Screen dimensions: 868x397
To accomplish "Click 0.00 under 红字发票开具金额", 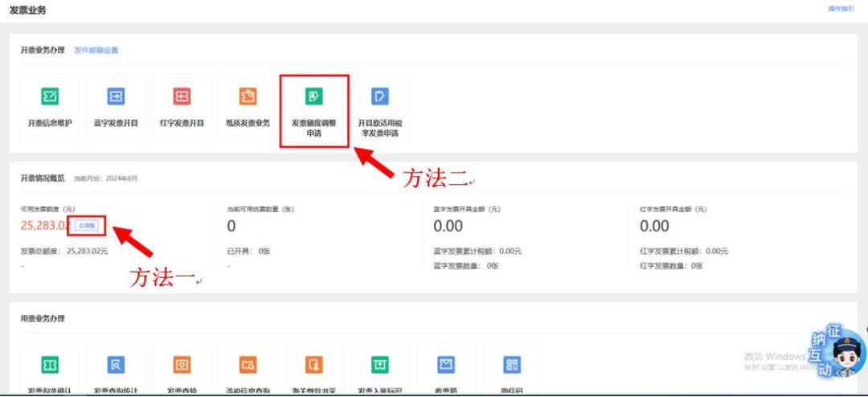I will [x=655, y=226].
